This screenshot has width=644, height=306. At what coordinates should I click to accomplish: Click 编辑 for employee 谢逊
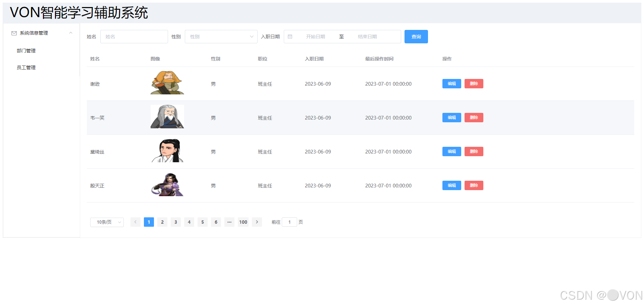[451, 84]
